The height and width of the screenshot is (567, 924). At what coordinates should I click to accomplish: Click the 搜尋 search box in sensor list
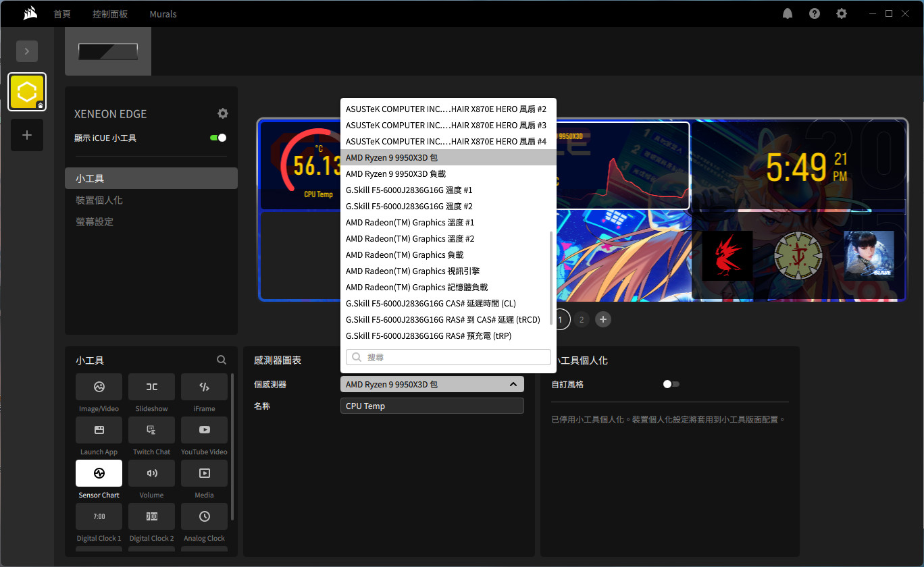[448, 357]
